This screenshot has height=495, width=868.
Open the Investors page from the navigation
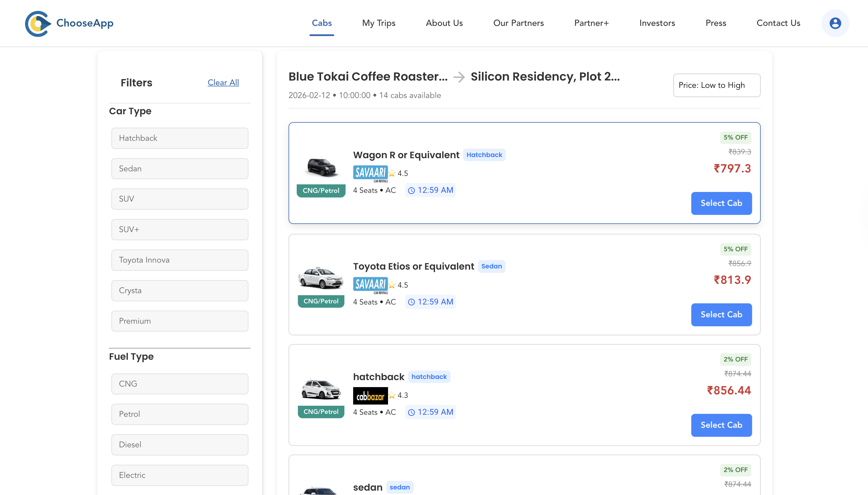(657, 23)
